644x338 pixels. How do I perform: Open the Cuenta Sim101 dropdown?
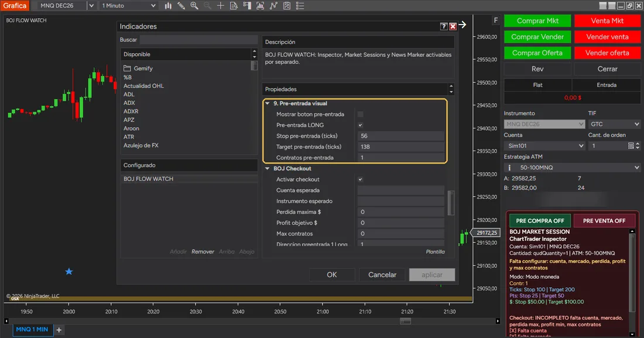pyautogui.click(x=544, y=145)
